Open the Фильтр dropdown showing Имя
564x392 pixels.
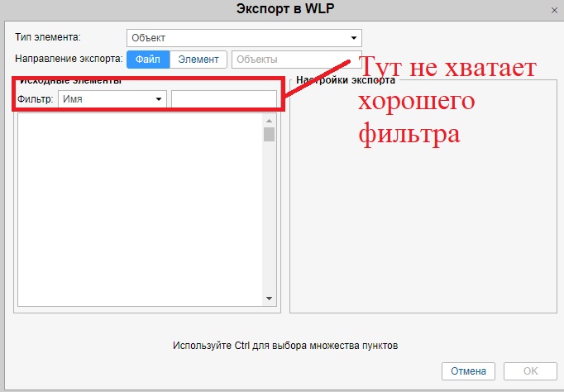(106, 99)
